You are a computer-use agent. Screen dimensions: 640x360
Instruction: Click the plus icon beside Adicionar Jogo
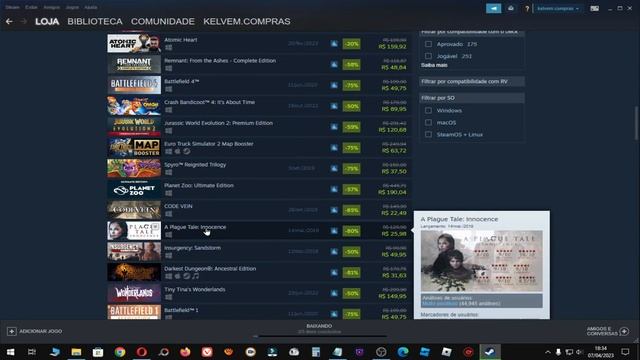coord(11,331)
